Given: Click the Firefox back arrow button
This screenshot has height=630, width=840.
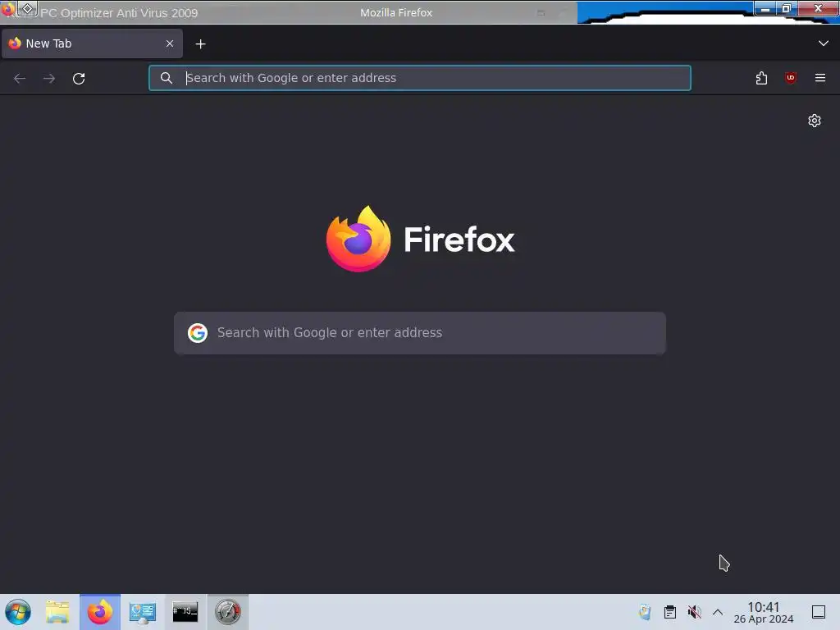Looking at the screenshot, I should click(x=20, y=79).
